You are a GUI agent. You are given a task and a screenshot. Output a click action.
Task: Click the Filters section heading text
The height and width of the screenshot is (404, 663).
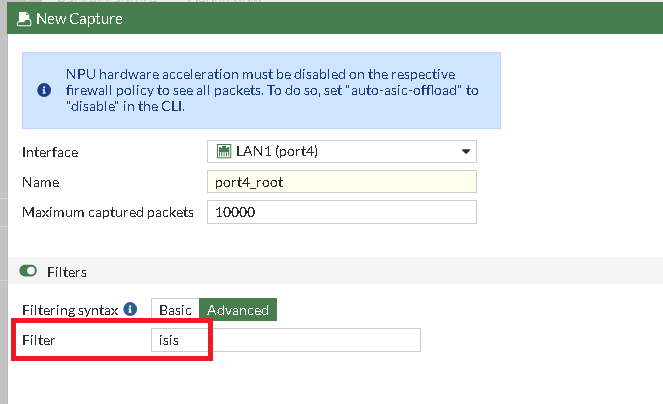tap(67, 272)
